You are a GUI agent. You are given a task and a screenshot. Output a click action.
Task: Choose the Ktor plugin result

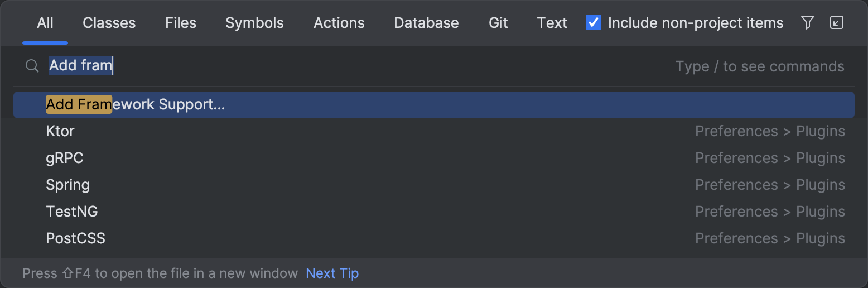pyautogui.click(x=60, y=131)
